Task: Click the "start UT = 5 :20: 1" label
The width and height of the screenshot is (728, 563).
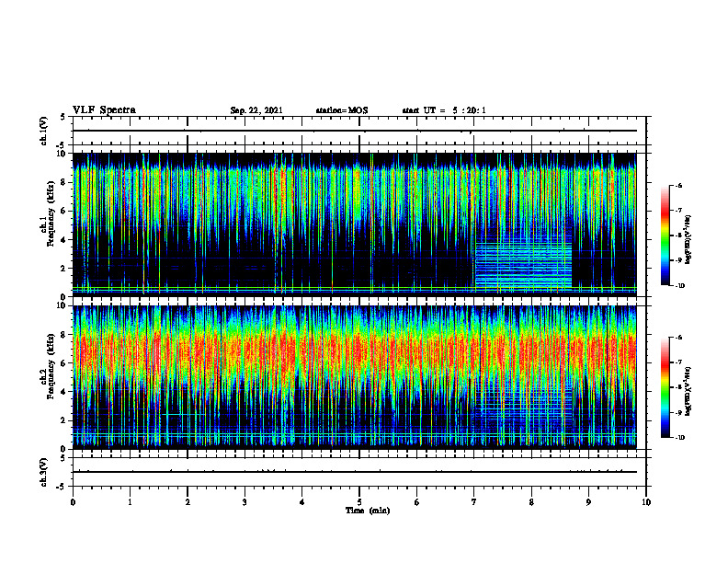Action: tap(444, 110)
